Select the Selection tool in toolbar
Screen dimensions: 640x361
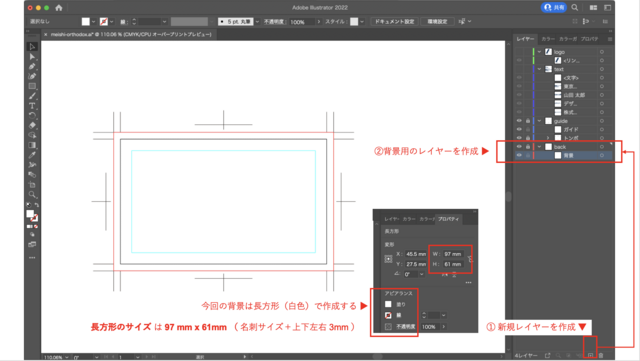(32, 47)
